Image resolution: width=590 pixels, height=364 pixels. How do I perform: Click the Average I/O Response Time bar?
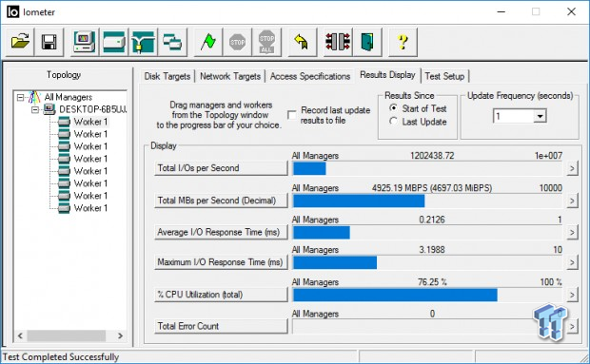[427, 233]
